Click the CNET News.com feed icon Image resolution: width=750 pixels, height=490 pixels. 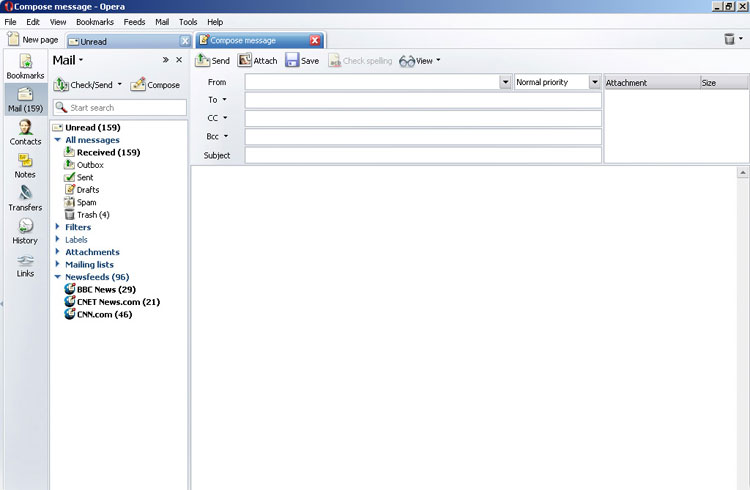(70, 301)
